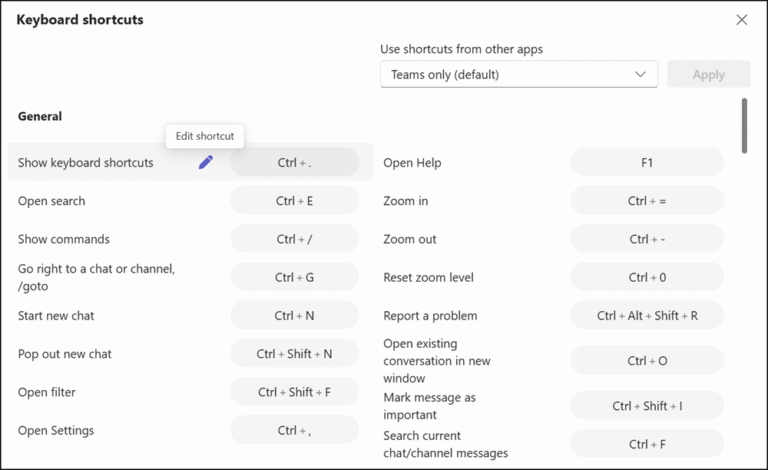Click the Ctrl + N Start new chat shortcut

pyautogui.click(x=294, y=315)
